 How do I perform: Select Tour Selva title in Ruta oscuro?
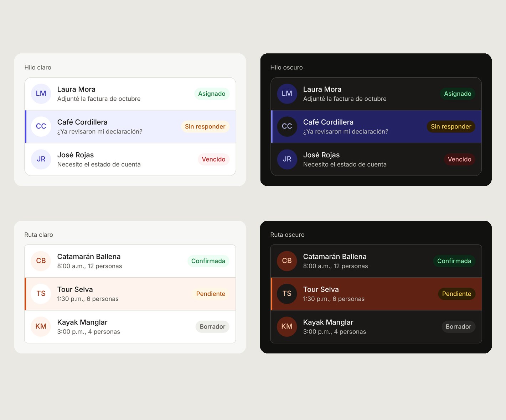tap(321, 289)
